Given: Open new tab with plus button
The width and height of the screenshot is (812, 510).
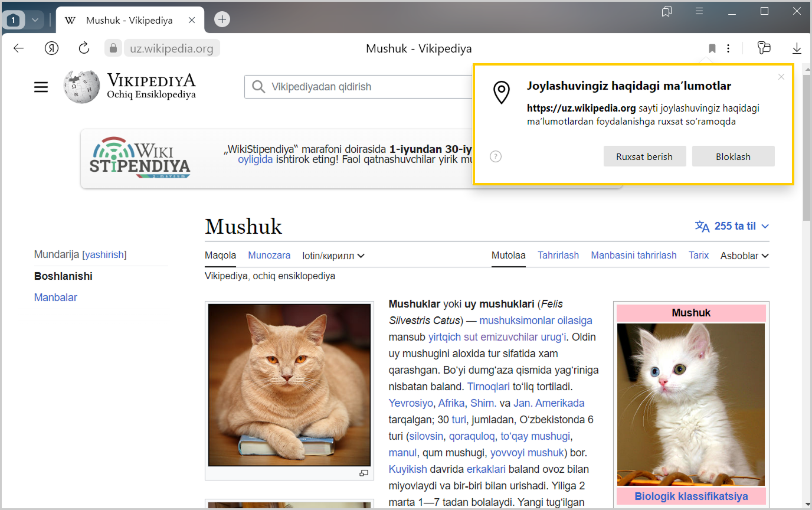Looking at the screenshot, I should [x=222, y=19].
